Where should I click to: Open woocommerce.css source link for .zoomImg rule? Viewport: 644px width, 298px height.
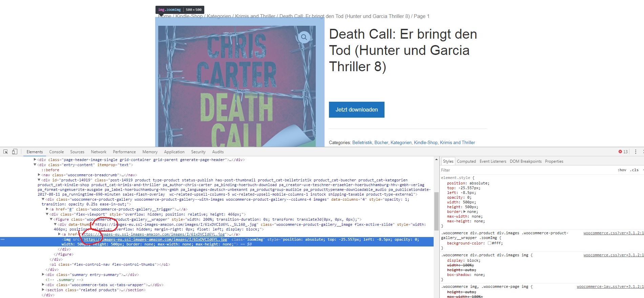[614, 233]
